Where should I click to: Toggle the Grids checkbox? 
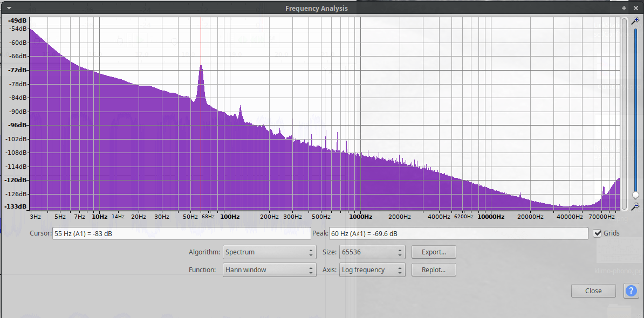(598, 233)
